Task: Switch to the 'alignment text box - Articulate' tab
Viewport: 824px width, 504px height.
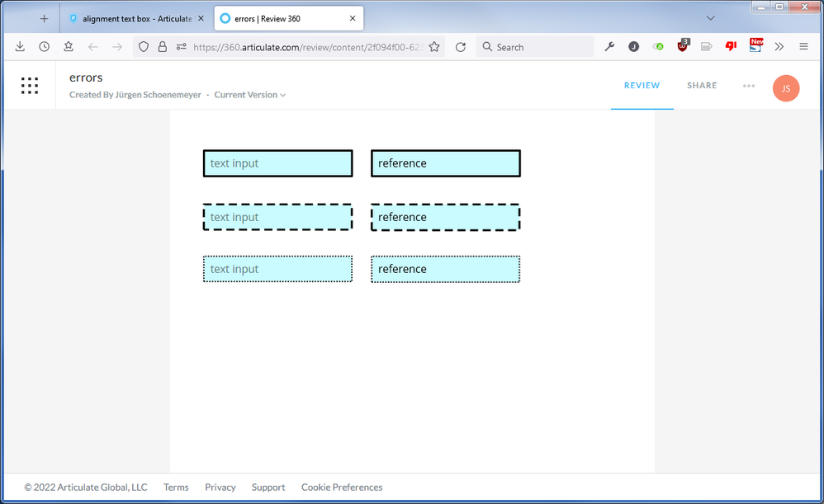Action: click(136, 19)
